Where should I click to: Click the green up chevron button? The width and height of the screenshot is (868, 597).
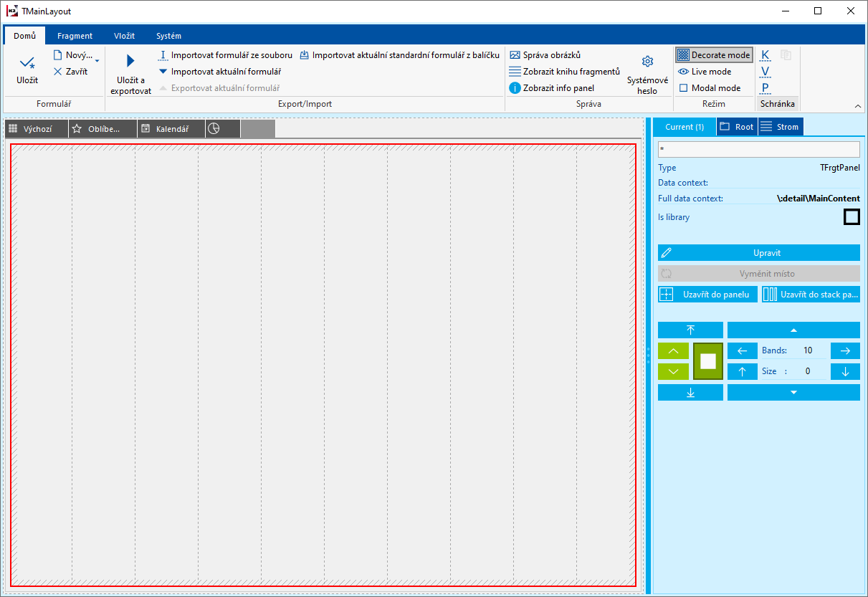tap(673, 351)
